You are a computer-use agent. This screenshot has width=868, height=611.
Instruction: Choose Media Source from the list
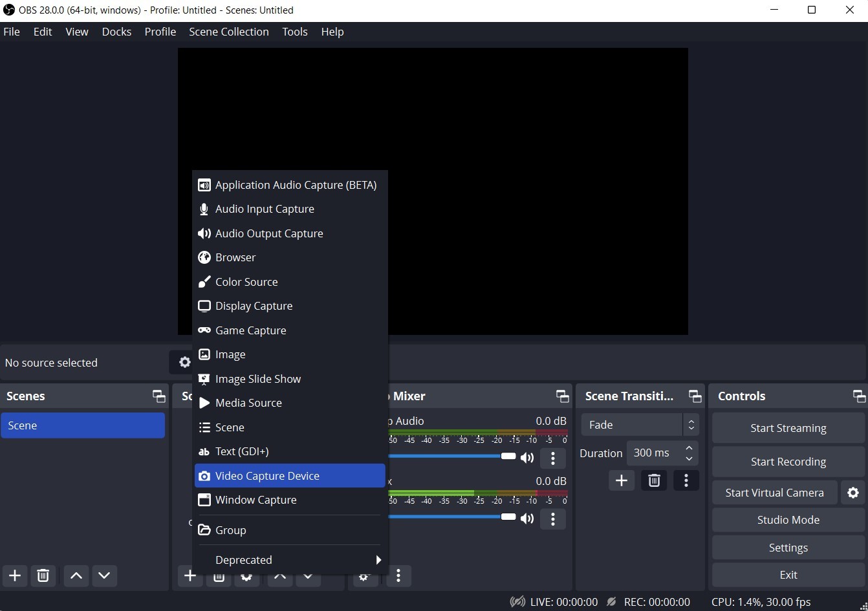290,403
